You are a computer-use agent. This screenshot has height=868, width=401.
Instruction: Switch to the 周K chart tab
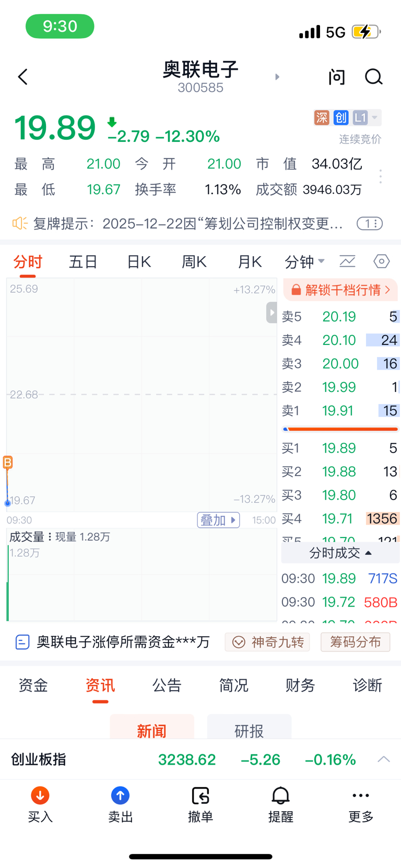[194, 261]
